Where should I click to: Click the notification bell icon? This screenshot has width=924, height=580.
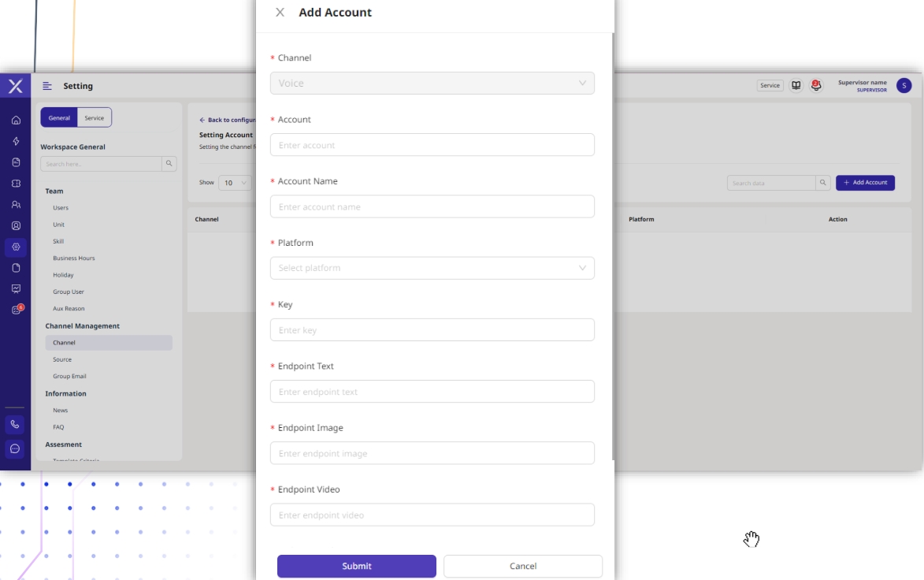point(816,85)
